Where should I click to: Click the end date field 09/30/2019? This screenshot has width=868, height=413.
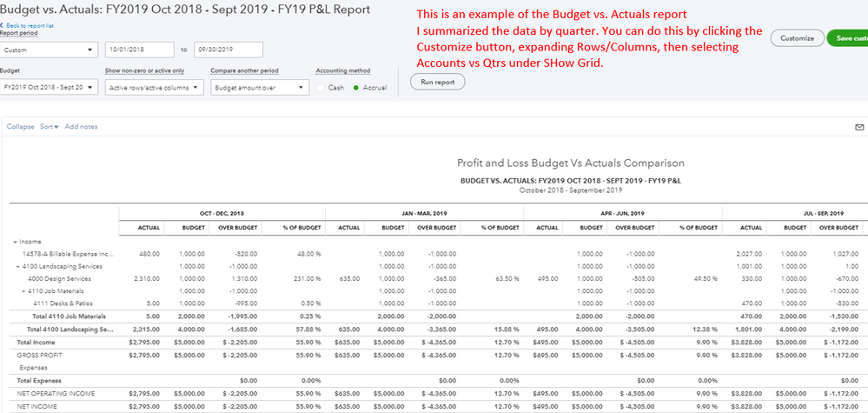point(229,50)
